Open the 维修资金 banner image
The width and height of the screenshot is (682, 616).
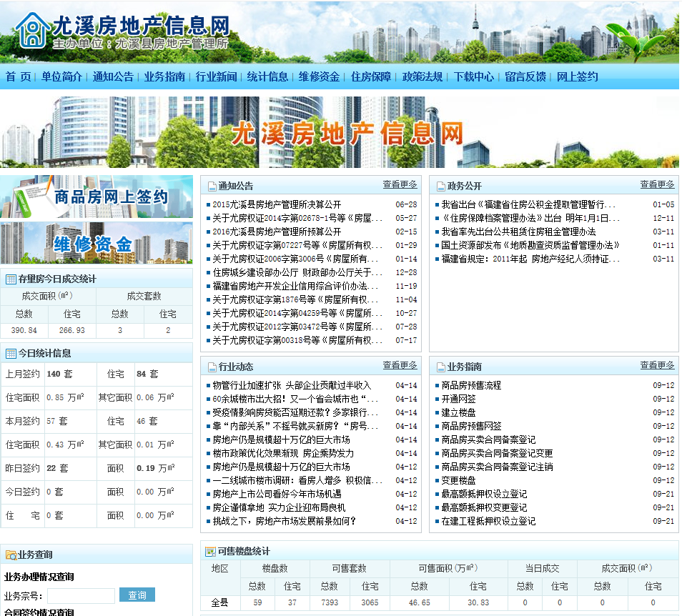point(97,243)
